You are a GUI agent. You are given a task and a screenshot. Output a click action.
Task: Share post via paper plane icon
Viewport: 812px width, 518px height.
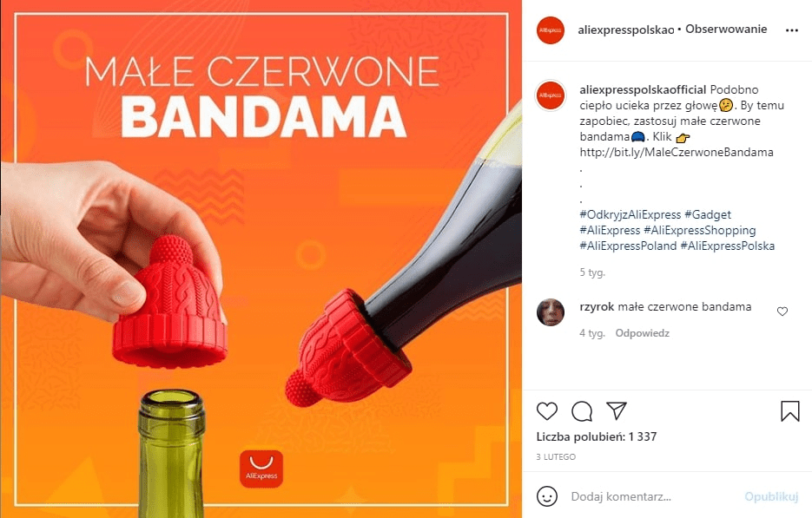coord(617,411)
